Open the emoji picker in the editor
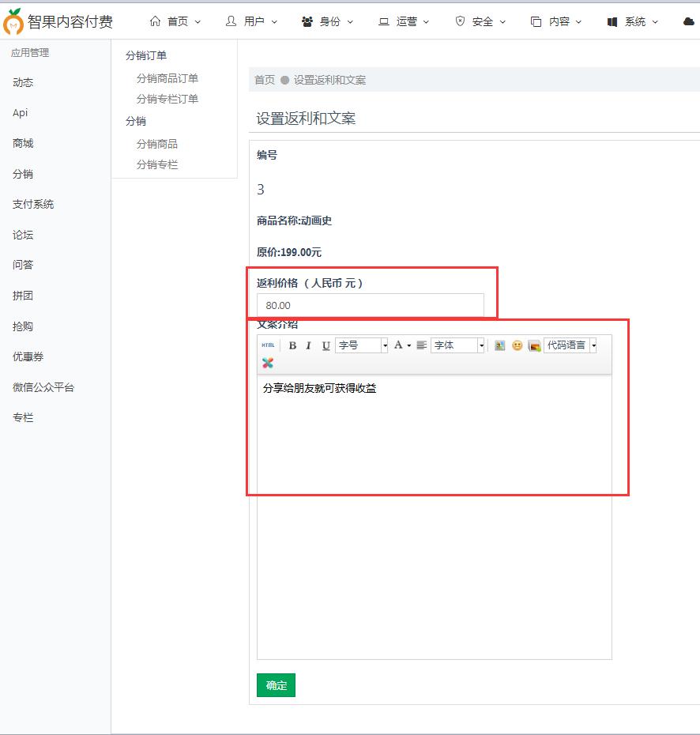Screen dimensions: 700x735 [x=517, y=345]
